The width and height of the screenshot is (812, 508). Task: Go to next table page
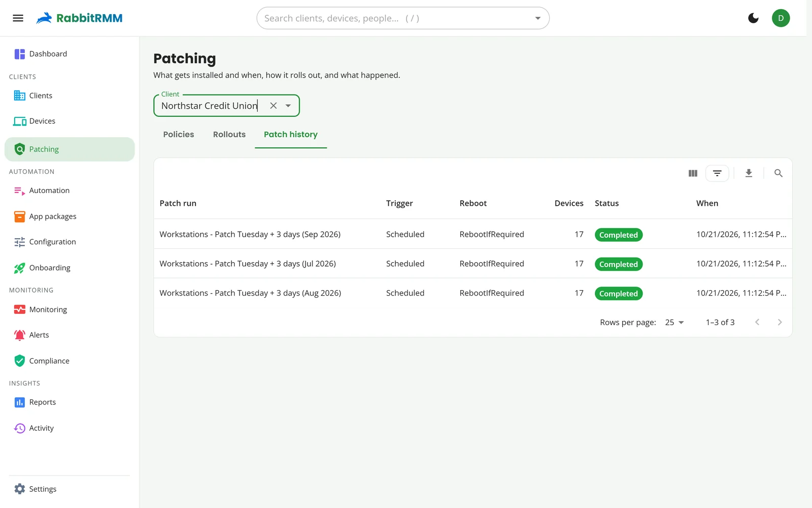point(780,323)
